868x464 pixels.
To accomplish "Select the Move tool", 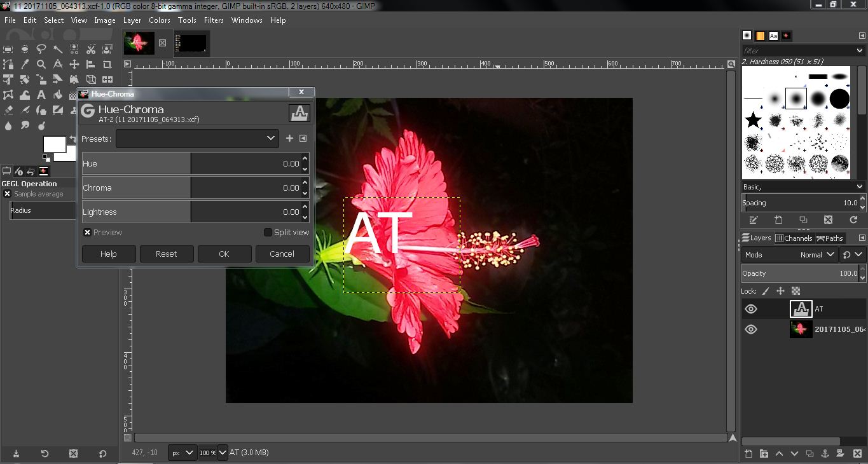I will [74, 64].
